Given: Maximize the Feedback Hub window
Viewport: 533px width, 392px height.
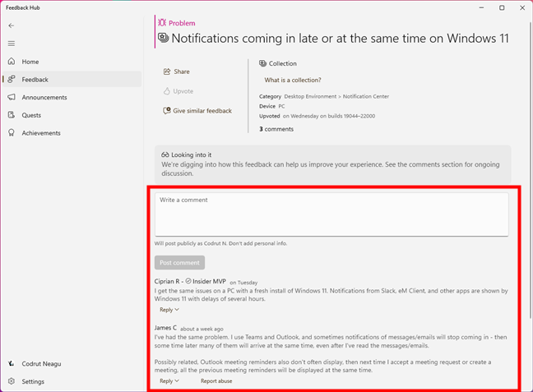Looking at the screenshot, I should tap(502, 7).
